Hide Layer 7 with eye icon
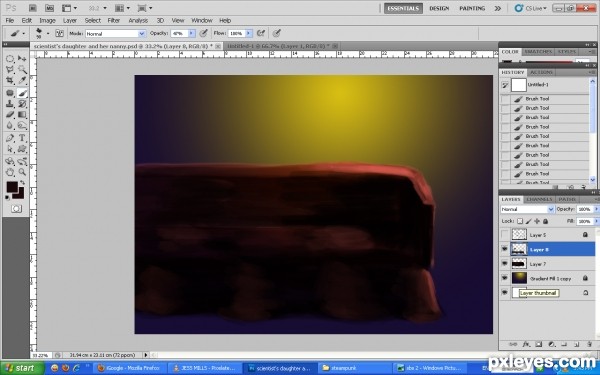Image resolution: width=600 pixels, height=375 pixels. click(505, 264)
